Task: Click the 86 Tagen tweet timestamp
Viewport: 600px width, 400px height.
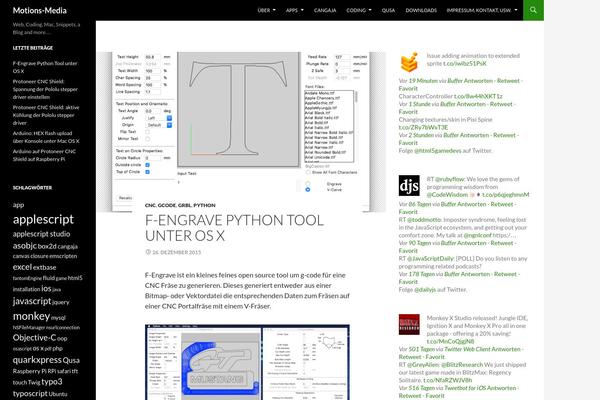Action: click(x=420, y=204)
